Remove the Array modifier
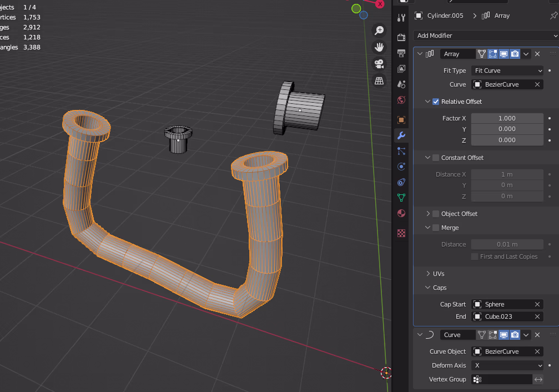The height and width of the screenshot is (392, 559). point(537,54)
